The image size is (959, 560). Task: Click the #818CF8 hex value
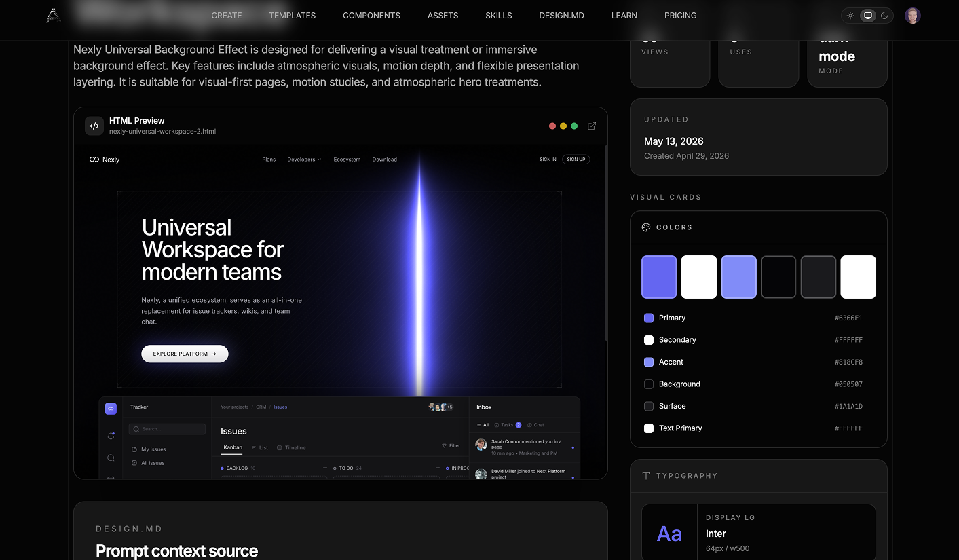(848, 362)
